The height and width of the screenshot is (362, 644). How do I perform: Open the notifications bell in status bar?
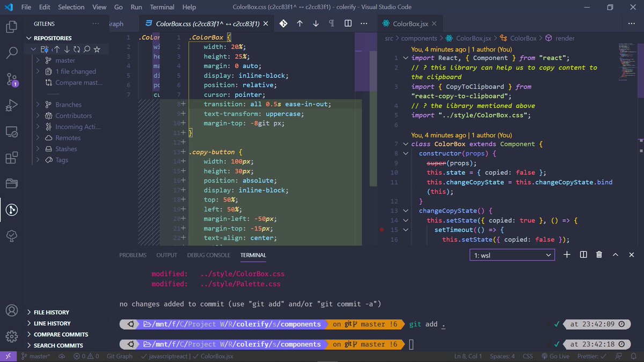point(635,356)
